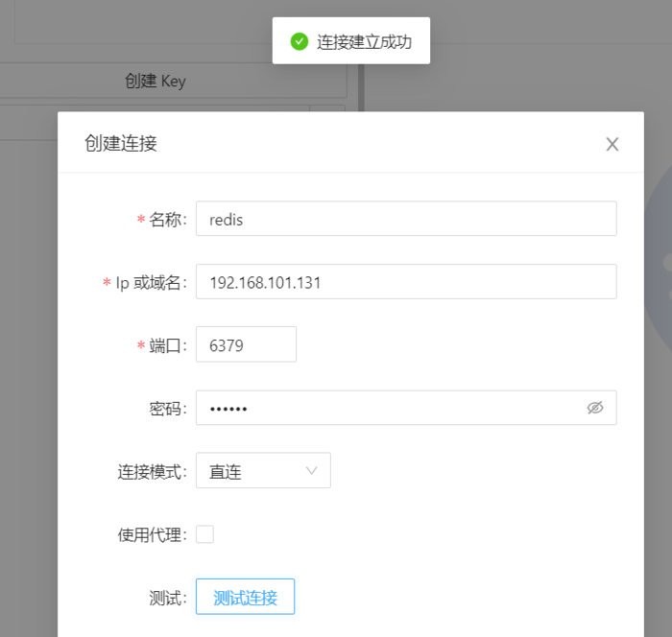Screen dimensions: 672x637
Task: Click the 使用代理 label
Action: (x=152, y=534)
